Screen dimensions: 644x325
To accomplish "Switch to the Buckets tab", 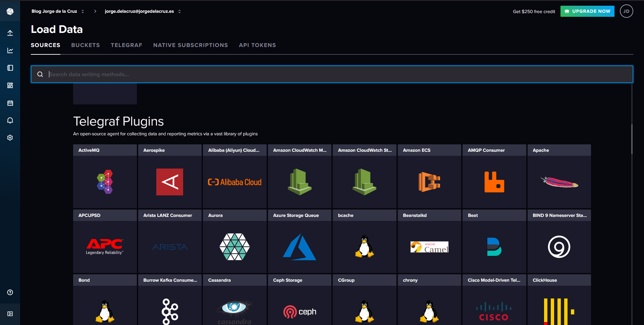I will pos(86,45).
